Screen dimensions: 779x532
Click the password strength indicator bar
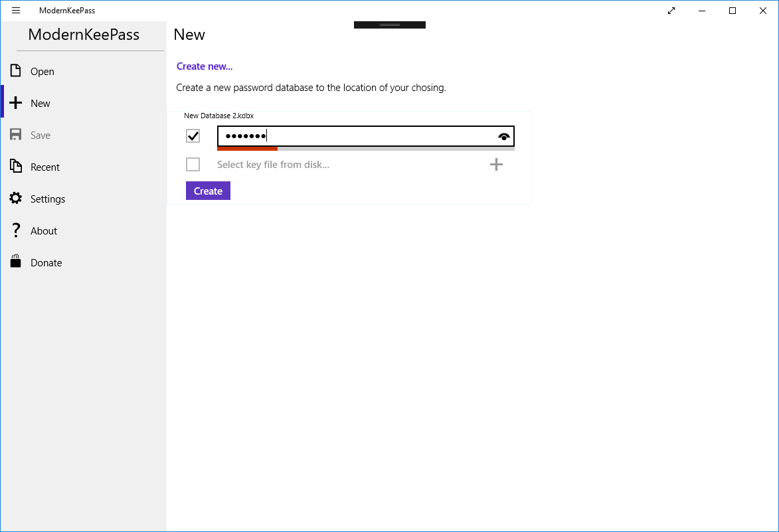[365, 149]
